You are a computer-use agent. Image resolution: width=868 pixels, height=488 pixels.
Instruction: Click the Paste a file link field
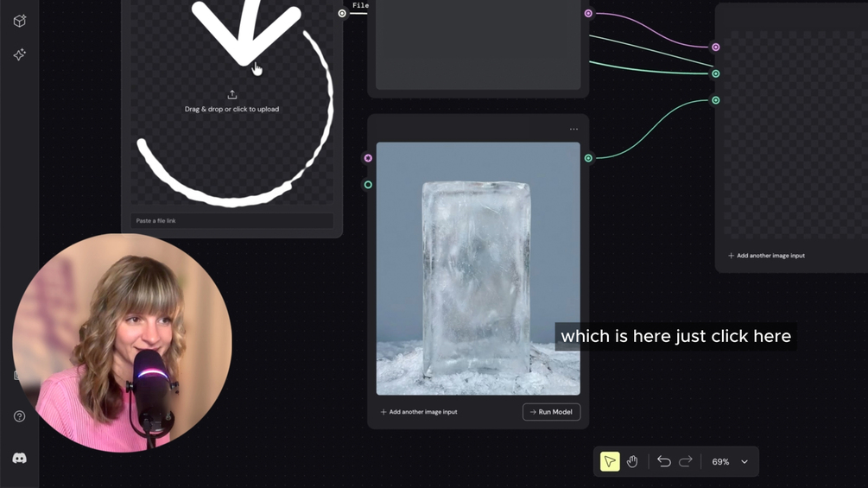(x=232, y=221)
